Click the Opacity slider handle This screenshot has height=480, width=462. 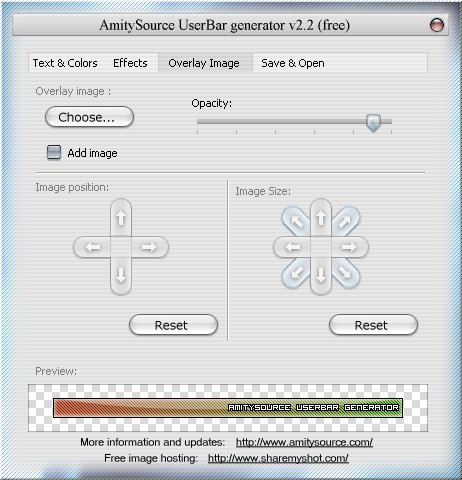pyautogui.click(x=373, y=123)
